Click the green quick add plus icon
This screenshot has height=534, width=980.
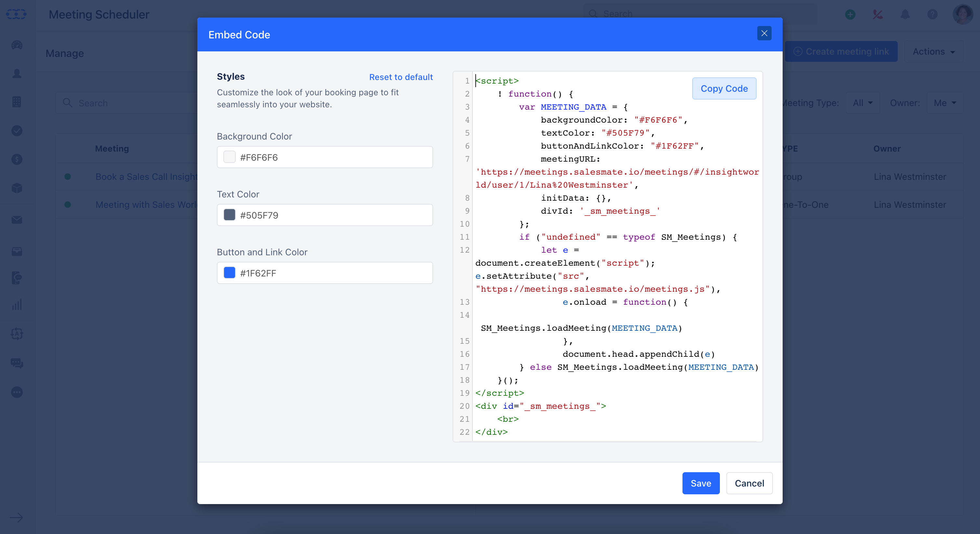tap(850, 14)
